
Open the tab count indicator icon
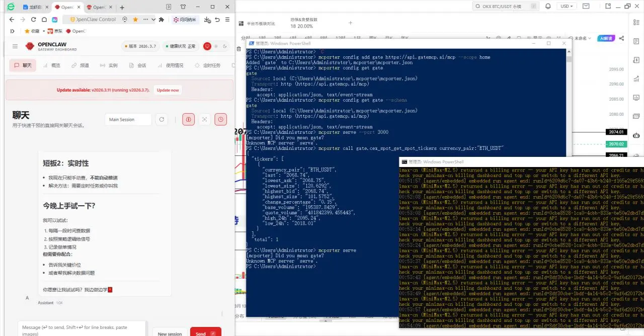169,7
